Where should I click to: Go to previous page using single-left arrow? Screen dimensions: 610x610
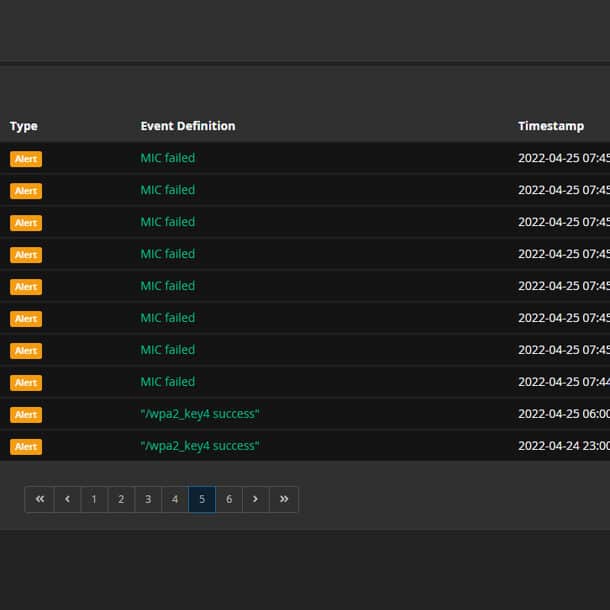(67, 499)
